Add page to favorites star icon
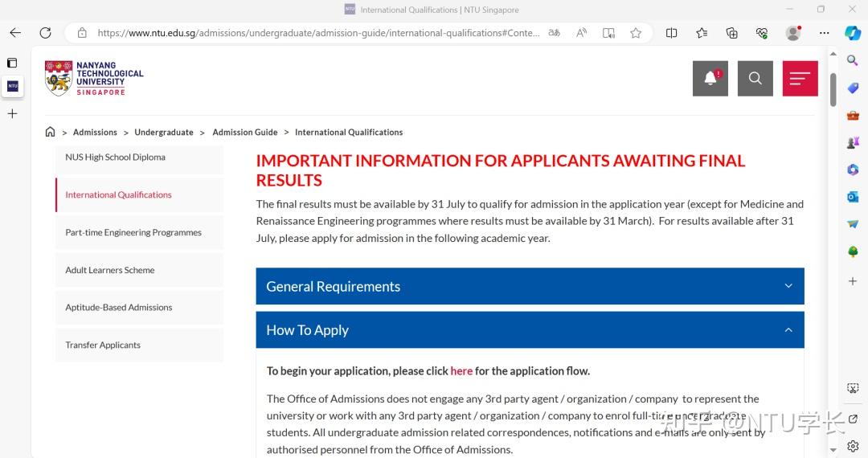This screenshot has height=458, width=868. pos(636,33)
